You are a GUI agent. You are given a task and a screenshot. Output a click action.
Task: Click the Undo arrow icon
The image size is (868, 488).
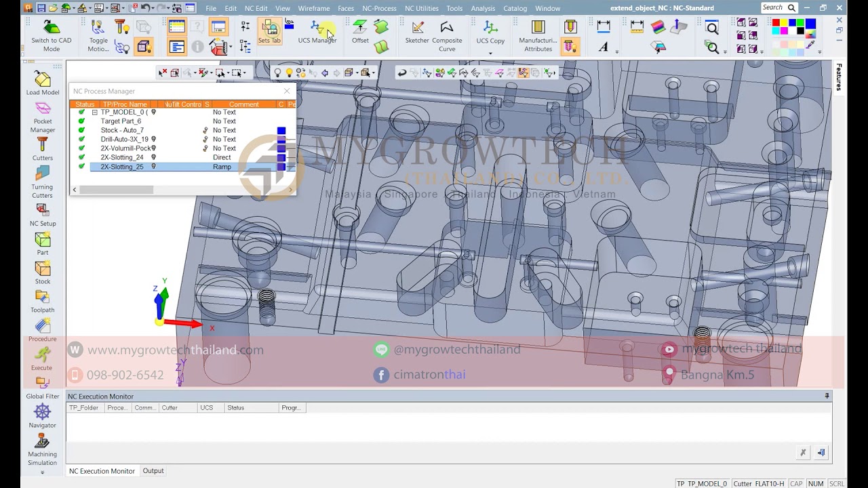144,8
